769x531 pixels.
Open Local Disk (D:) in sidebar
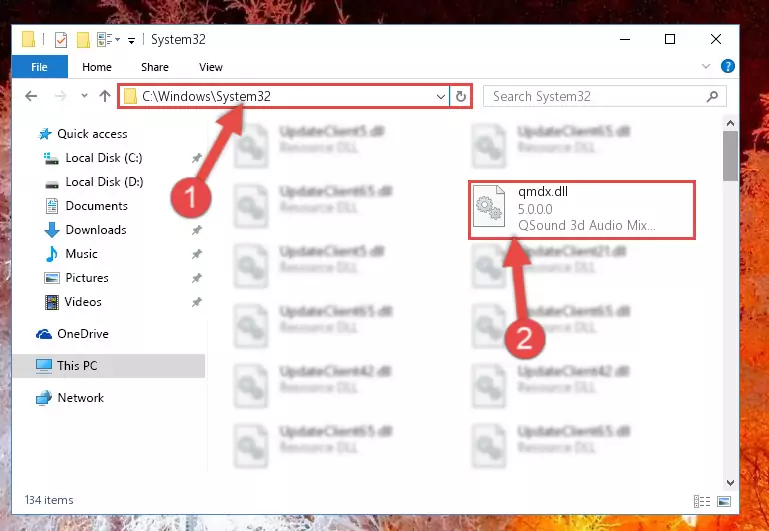[x=103, y=182]
